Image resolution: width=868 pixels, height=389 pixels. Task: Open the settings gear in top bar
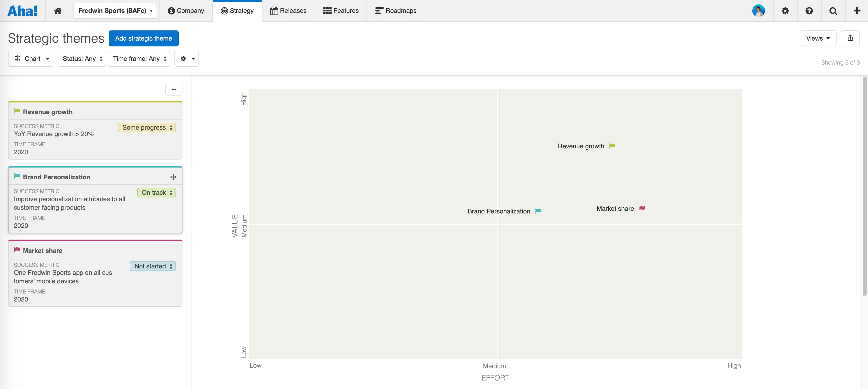(785, 11)
